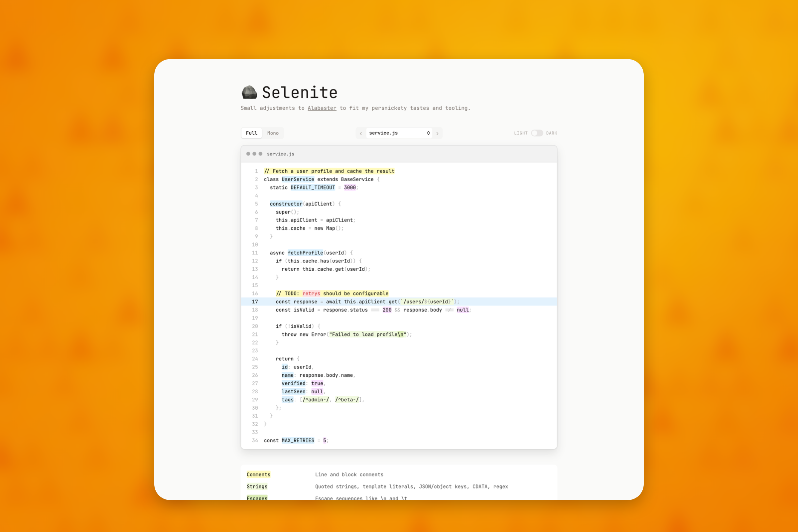Click the number 5 on line 34

tap(325, 440)
